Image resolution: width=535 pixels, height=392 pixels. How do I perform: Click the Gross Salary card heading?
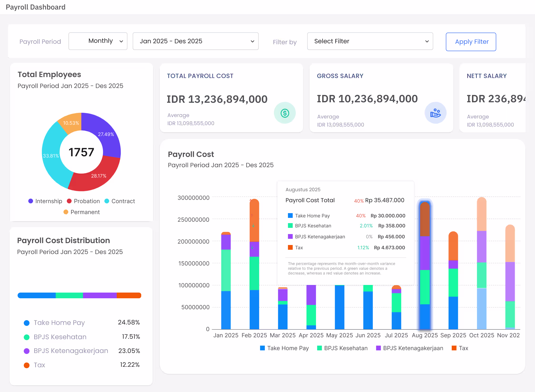tap(340, 76)
